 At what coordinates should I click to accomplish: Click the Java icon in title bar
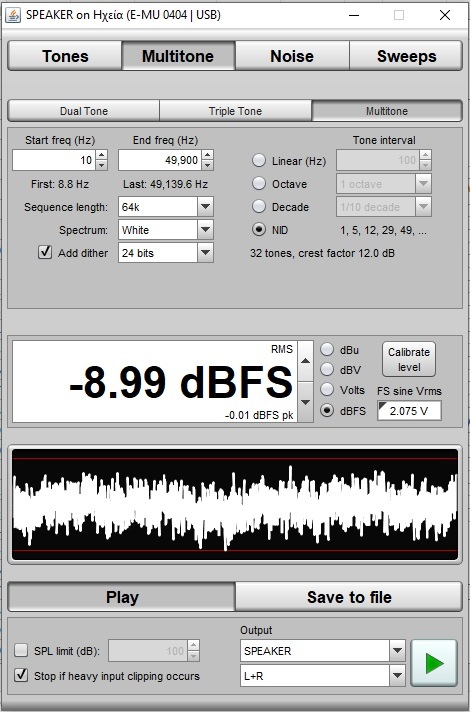pos(13,15)
